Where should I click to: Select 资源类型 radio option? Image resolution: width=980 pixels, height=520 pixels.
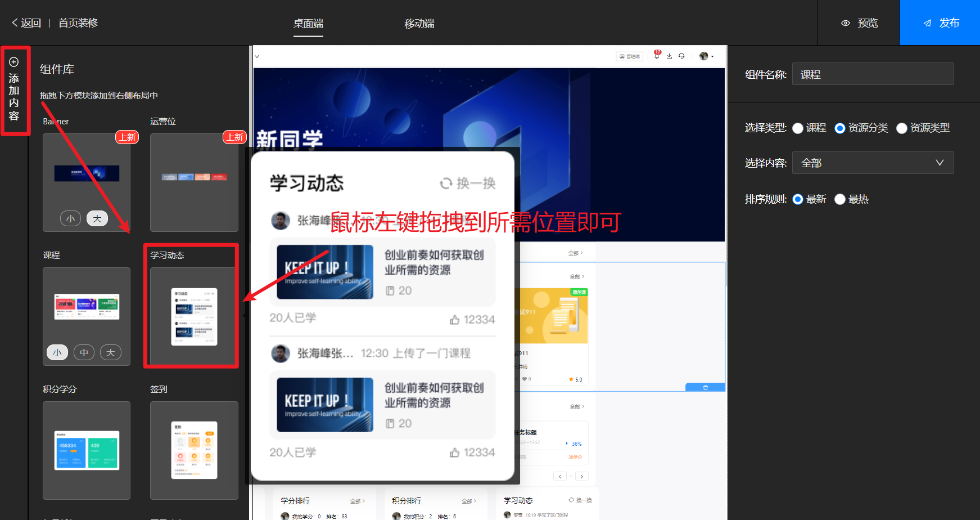(x=902, y=128)
